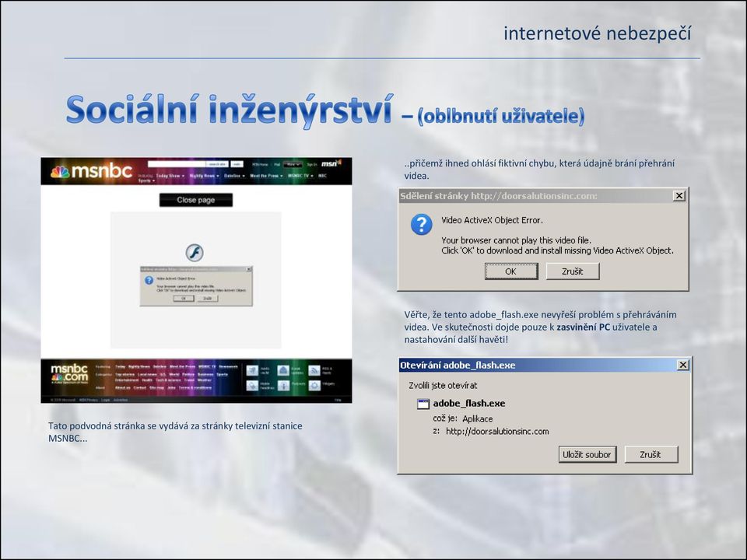Click the Help link in the footer's right end
The width and height of the screenshot is (747, 560).
pos(338,400)
